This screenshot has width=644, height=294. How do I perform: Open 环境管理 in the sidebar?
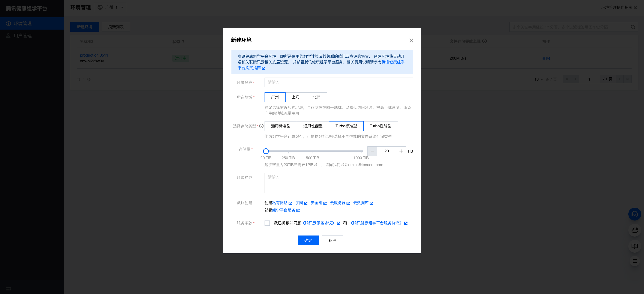tap(32, 24)
